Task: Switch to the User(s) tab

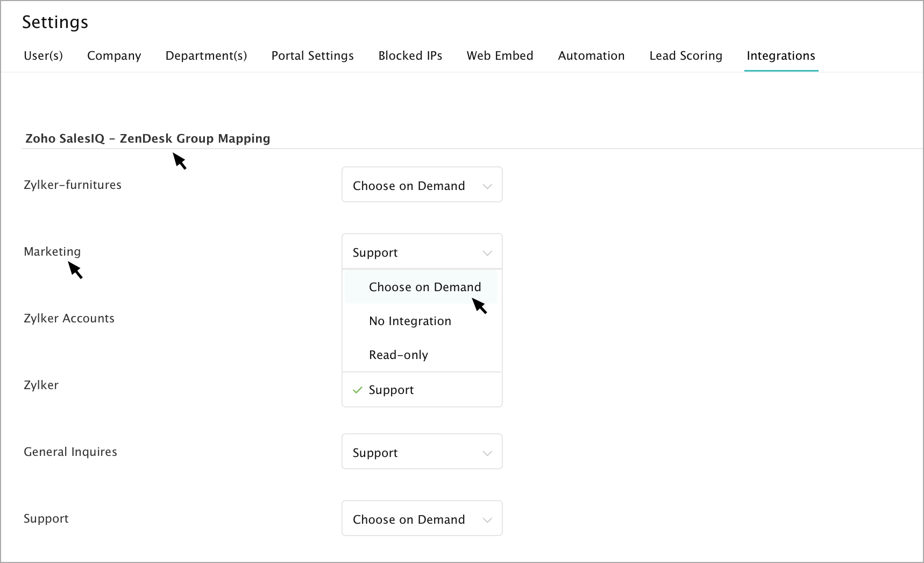Action: click(43, 55)
